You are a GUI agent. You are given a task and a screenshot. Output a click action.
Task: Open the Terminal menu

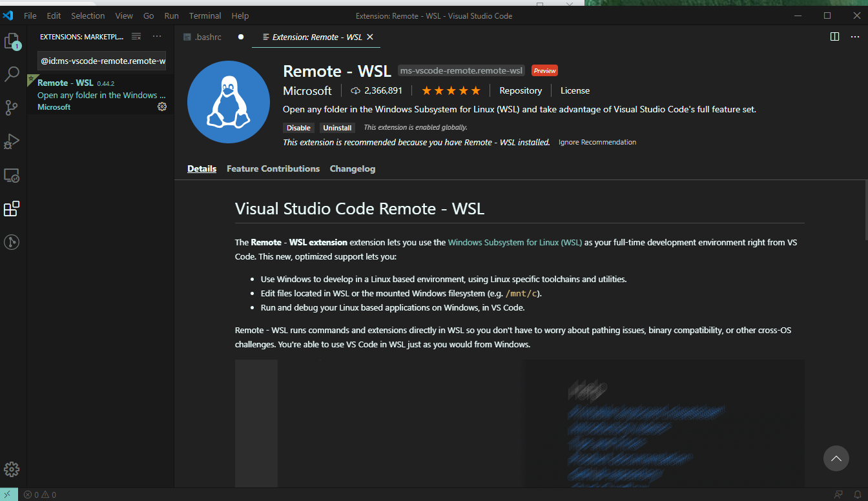tap(205, 15)
